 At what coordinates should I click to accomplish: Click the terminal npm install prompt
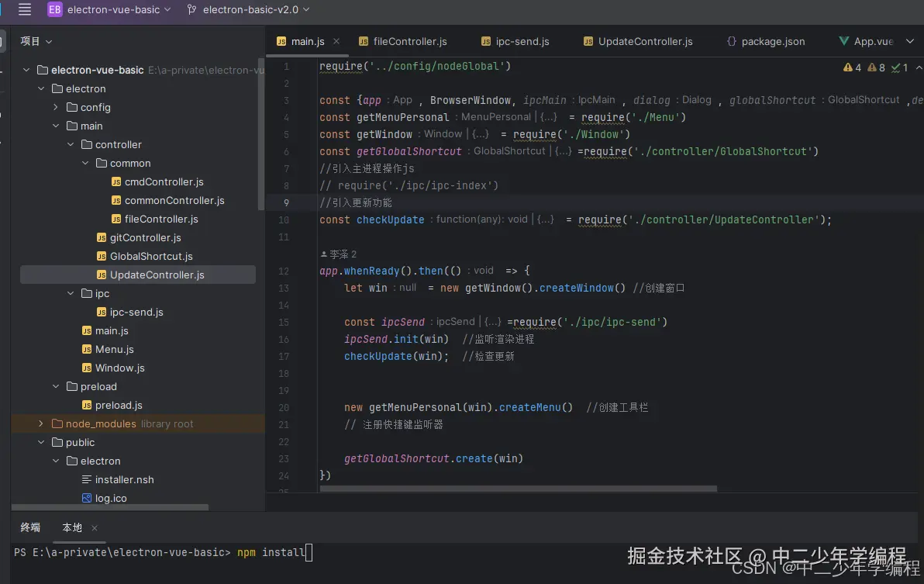[164, 553]
